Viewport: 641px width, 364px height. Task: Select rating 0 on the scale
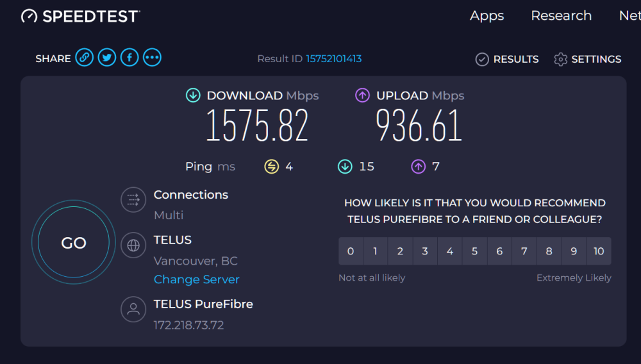click(x=351, y=251)
